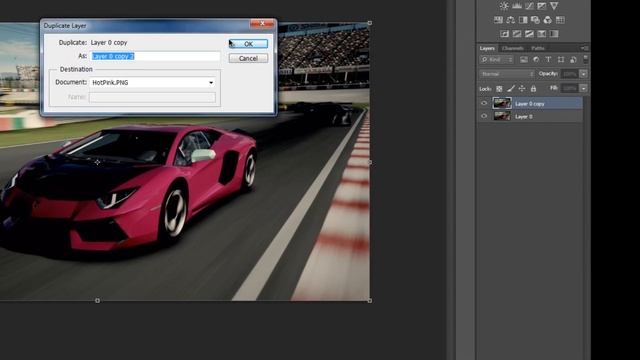The image size is (640, 360).
Task: Open the Fill slider arrow
Action: [x=584, y=88]
